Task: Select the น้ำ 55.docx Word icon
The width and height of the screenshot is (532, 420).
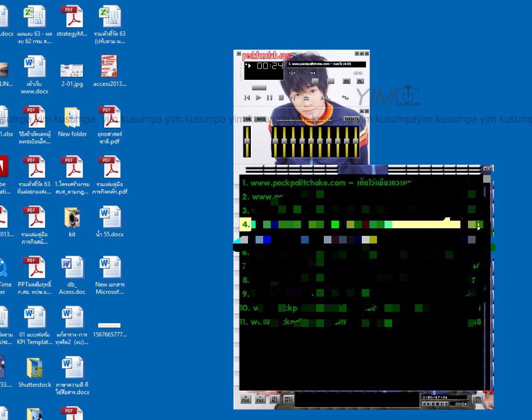Action: (110, 221)
